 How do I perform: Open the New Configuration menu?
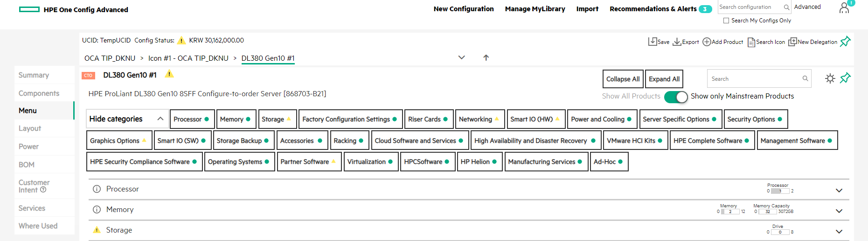pyautogui.click(x=464, y=9)
